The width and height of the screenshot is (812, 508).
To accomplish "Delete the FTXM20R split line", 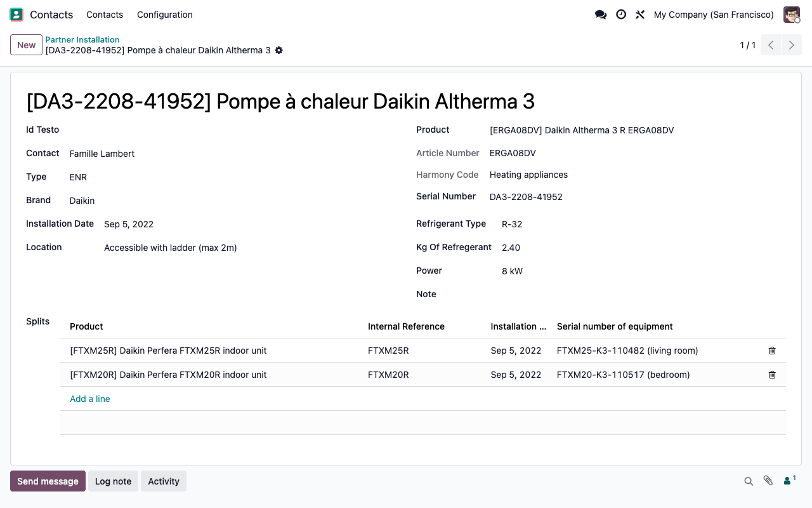I will (772, 375).
